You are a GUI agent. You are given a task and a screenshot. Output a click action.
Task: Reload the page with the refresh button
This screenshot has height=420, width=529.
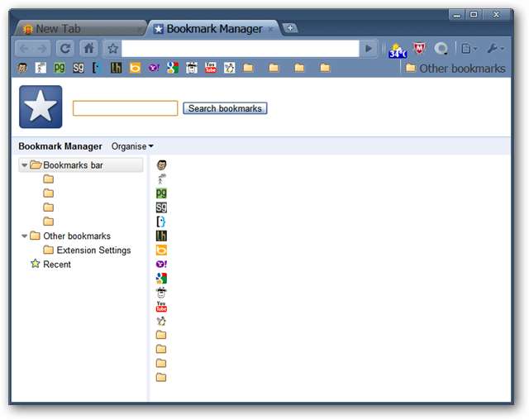[x=65, y=49]
